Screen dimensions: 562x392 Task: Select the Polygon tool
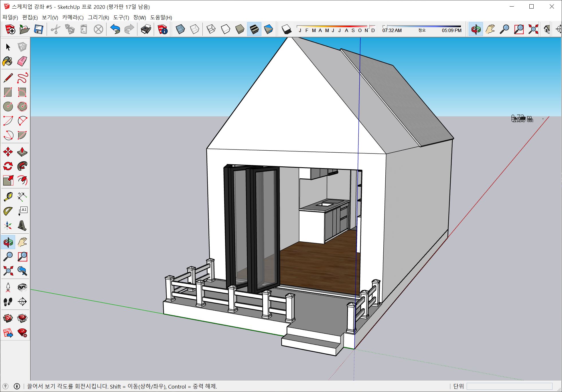[22, 107]
